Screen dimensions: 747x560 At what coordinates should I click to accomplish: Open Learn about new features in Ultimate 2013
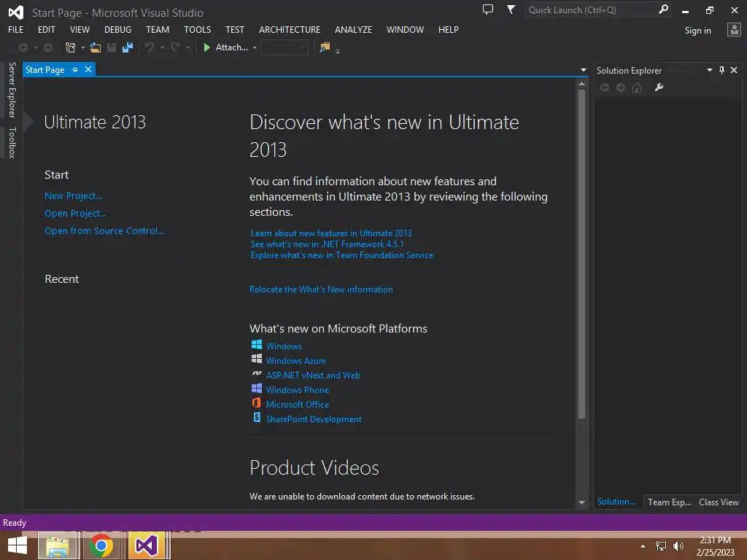pos(331,233)
